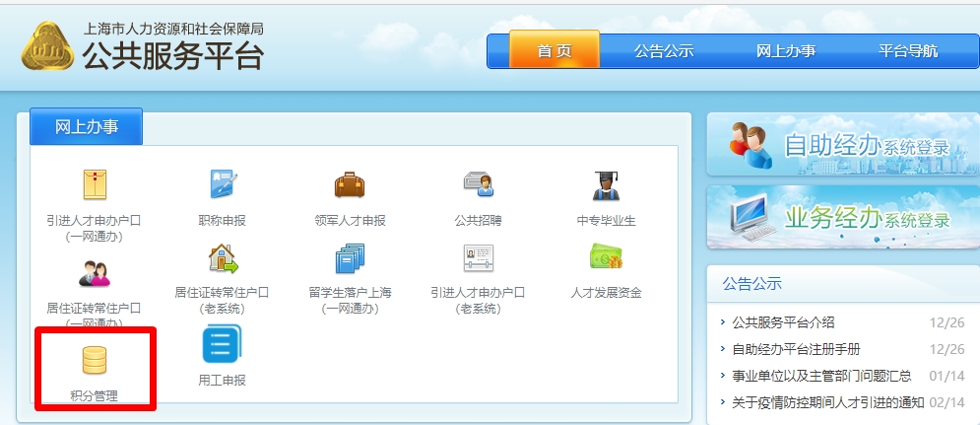Open the 职称申报 icon

click(223, 184)
